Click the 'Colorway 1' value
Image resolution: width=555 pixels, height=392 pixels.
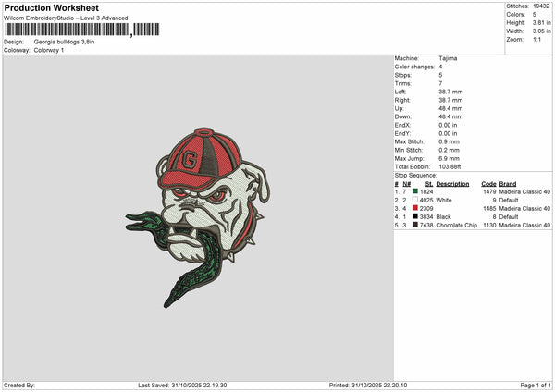(49, 50)
